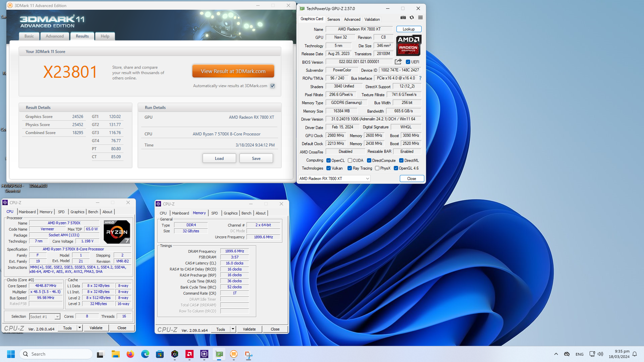Click the GPU-Z refresh icon

[412, 18]
